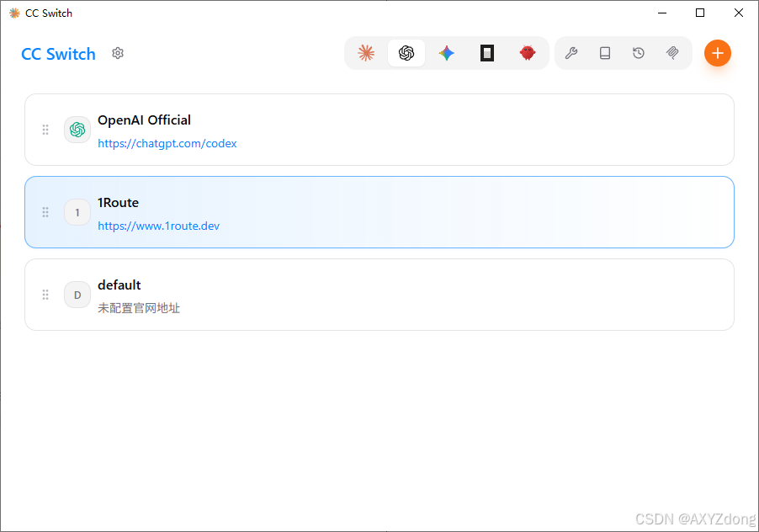The height and width of the screenshot is (532, 759).
Task: Click the OpenAI Official logo icon
Action: (77, 130)
